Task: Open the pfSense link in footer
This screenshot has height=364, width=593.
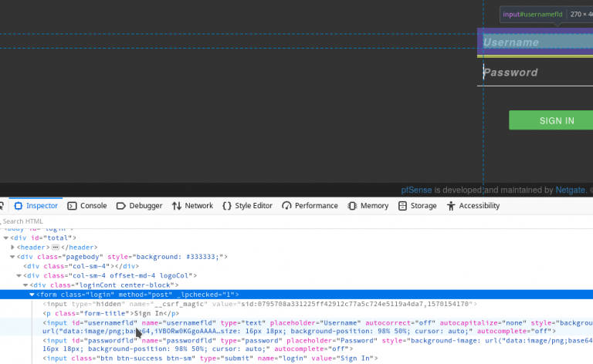Action: [416, 190]
